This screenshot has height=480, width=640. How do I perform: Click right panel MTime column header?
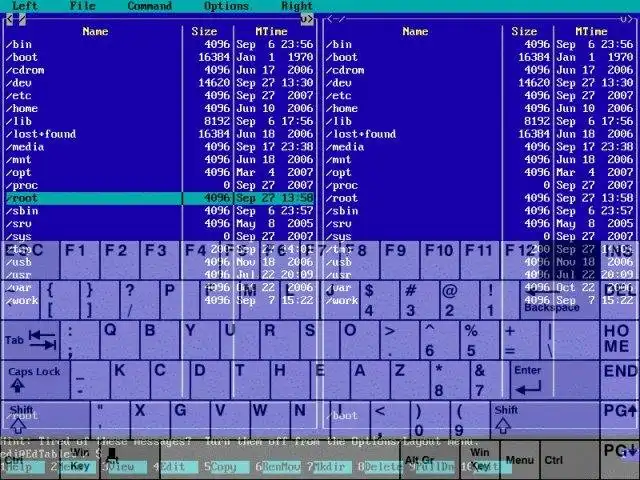click(x=591, y=31)
